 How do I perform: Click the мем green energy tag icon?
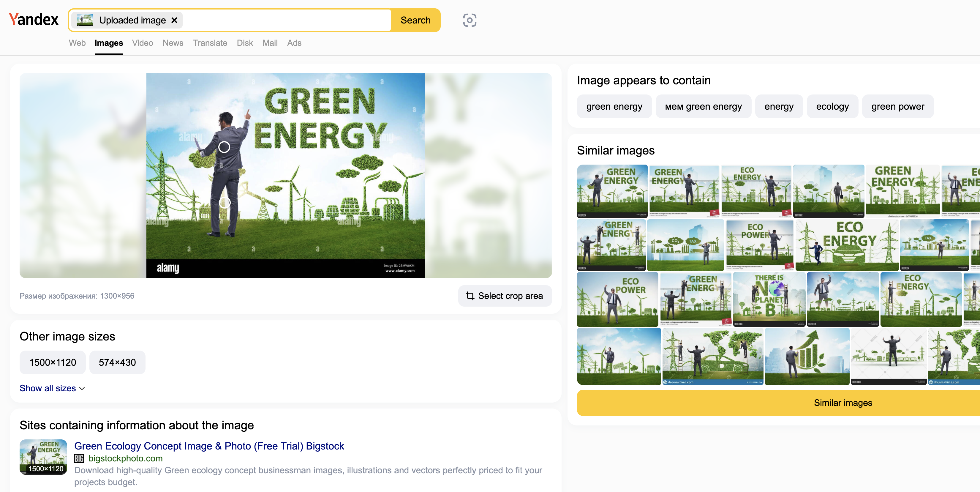(703, 106)
